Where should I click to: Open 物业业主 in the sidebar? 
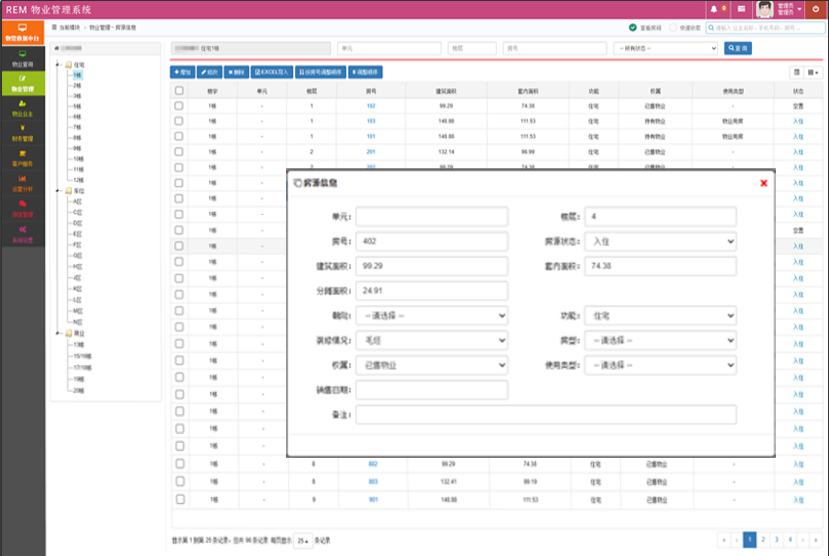tap(22, 108)
